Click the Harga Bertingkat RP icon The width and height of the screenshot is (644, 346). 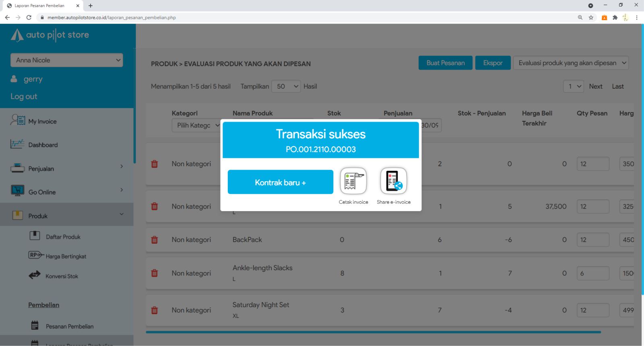35,255
